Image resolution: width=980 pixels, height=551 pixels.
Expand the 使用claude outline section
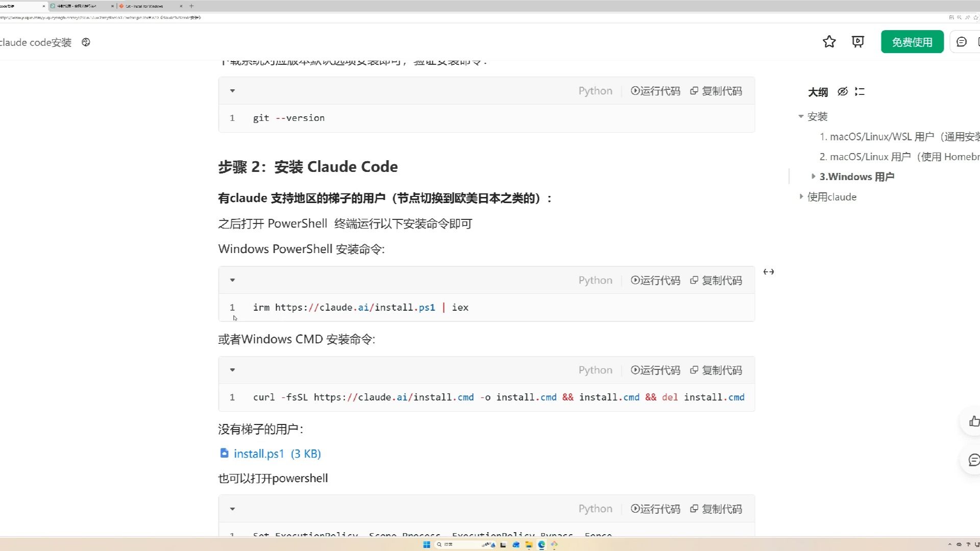[801, 197]
